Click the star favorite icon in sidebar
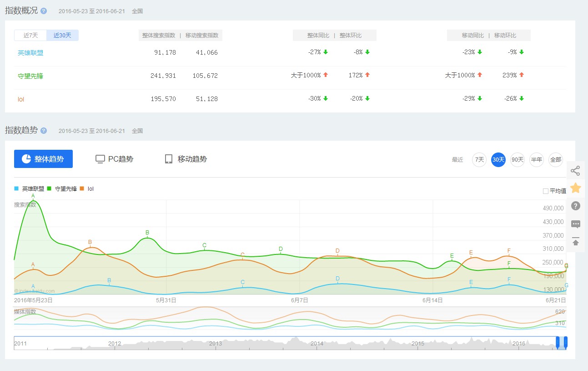 pos(575,188)
